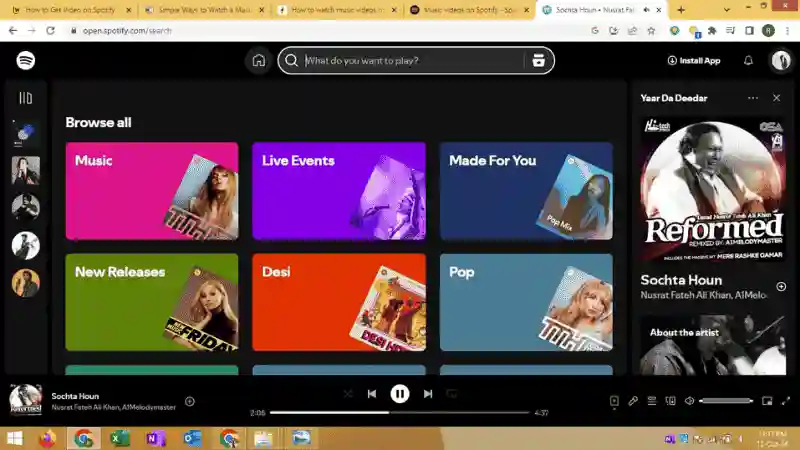Open the Chrome extensions puzzle icon
This screenshot has height=450, width=800.
(712, 31)
